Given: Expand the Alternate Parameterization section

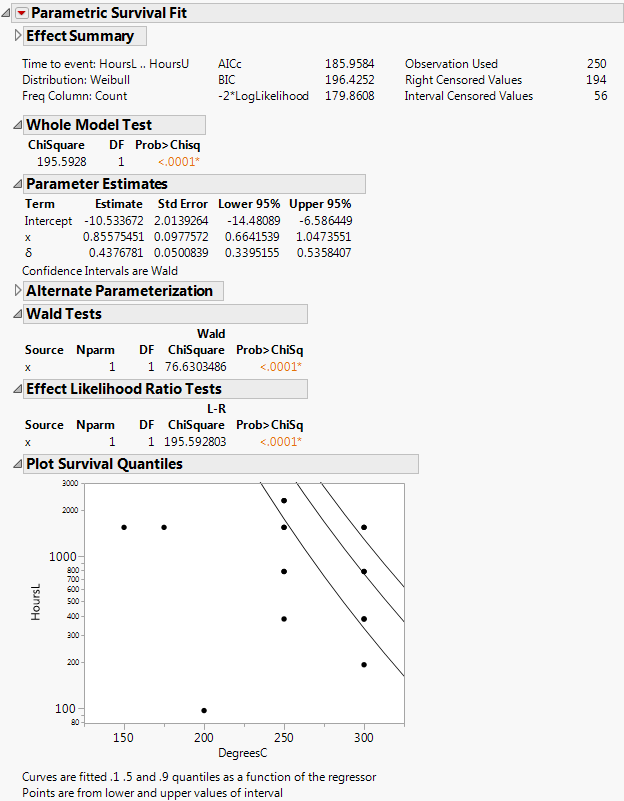Looking at the screenshot, I should tap(17, 291).
